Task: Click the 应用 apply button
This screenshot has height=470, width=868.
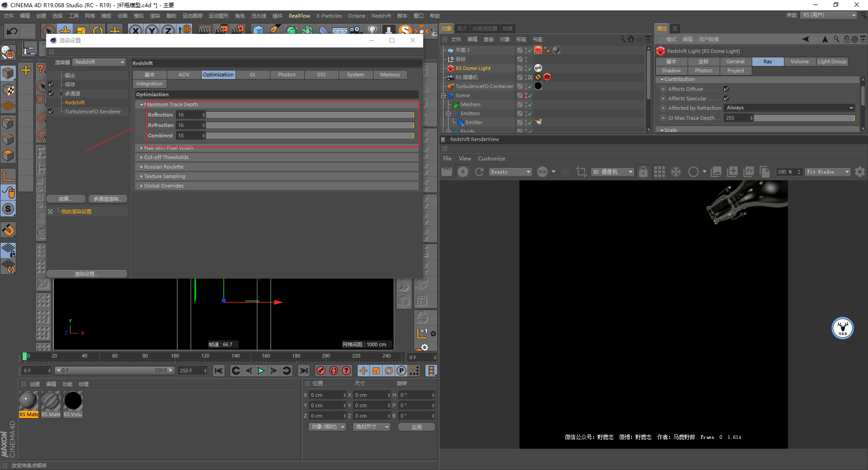Action: 416,427
